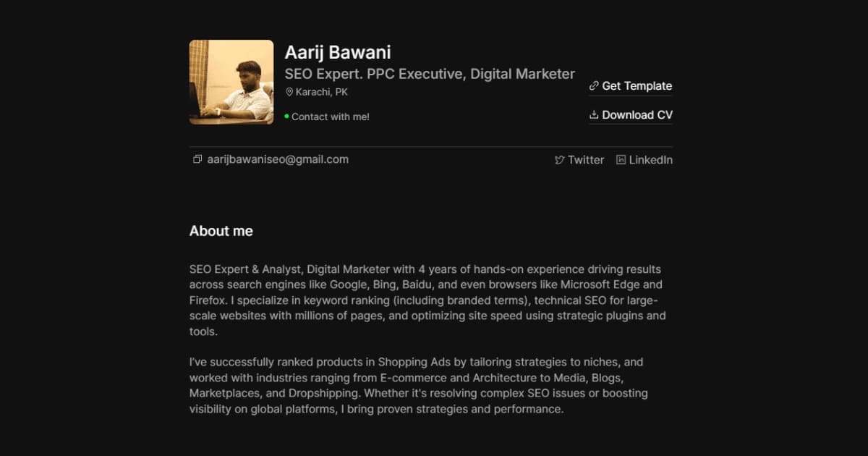This screenshot has height=456, width=868.
Task: Open the Twitter profile text link
Action: click(x=585, y=160)
